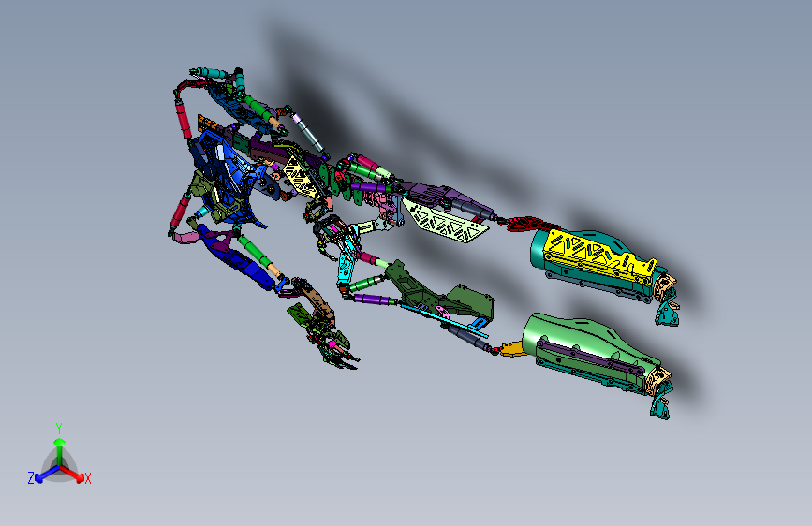This screenshot has width=812, height=526.
Task: Select the pink link at the far left
Action: (x=185, y=237)
